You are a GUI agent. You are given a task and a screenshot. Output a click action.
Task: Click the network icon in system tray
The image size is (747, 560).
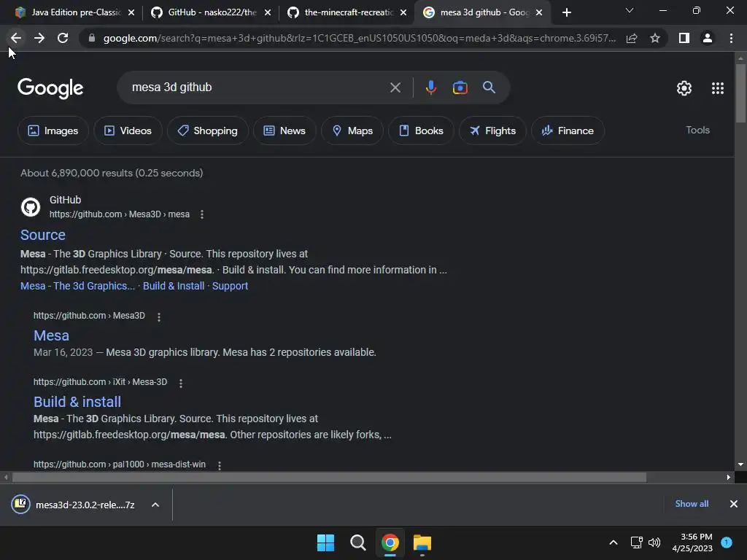636,542
